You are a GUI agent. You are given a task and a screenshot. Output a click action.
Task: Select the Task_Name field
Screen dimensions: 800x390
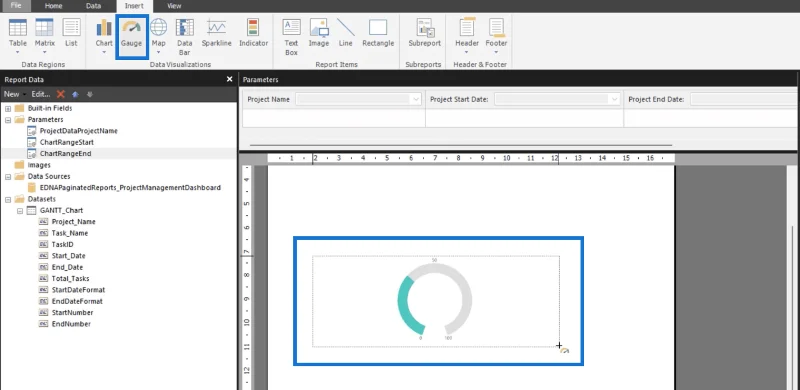[x=70, y=233]
